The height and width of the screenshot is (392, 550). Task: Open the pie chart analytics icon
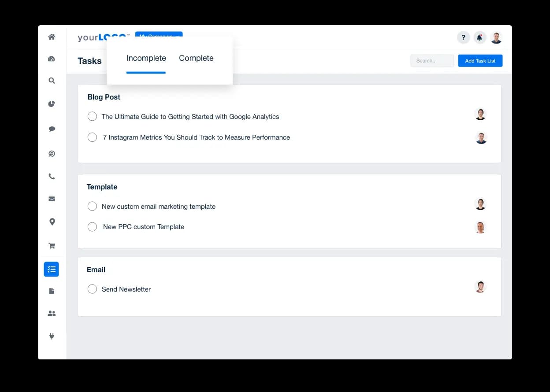52,104
